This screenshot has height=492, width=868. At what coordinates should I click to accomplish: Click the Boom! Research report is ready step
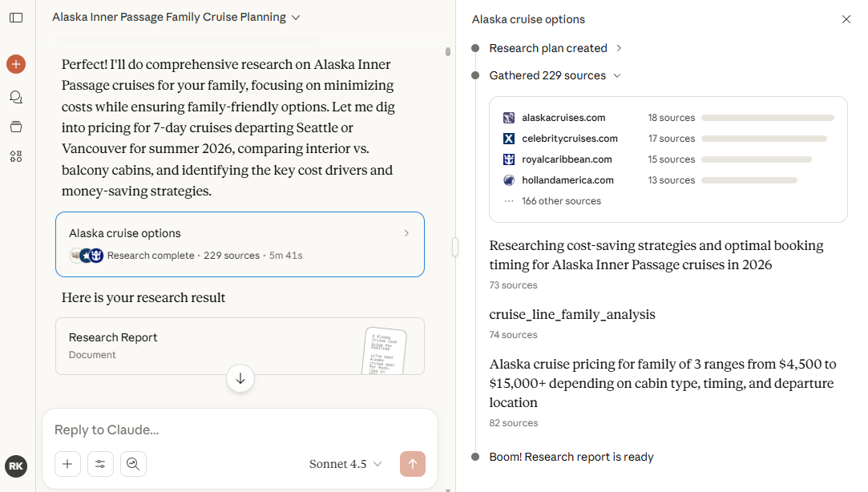pos(571,457)
